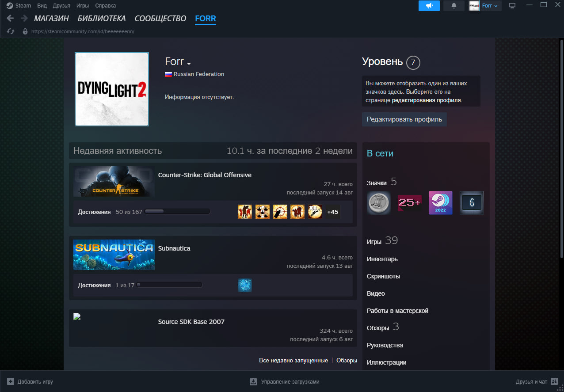
Task: Expand the Forr name history arrow on the profile
Action: 189,64
